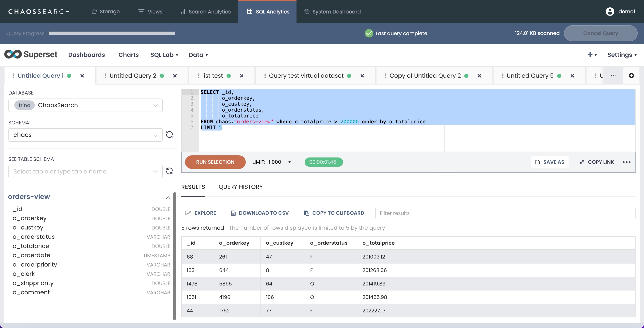Collapse the orders-view schema panel
Image resolution: width=644 pixels, height=328 pixels.
[x=168, y=197]
